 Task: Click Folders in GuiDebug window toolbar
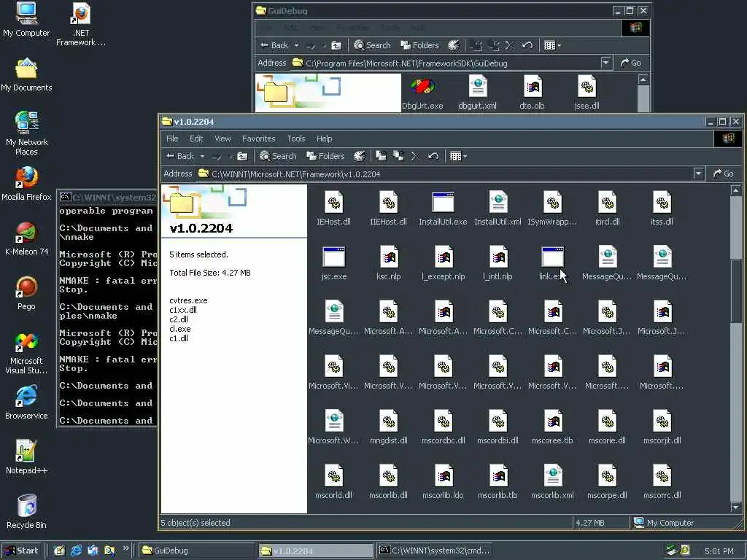point(419,45)
